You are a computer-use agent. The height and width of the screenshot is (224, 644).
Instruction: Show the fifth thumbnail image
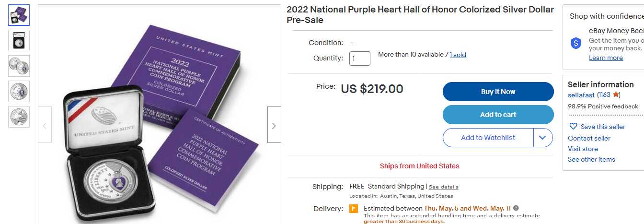coord(19,117)
